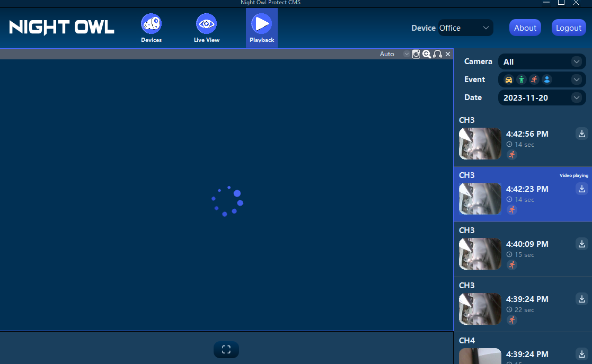Image resolution: width=592 pixels, height=364 pixels.
Task: Select the Playback tab
Action: click(x=261, y=28)
